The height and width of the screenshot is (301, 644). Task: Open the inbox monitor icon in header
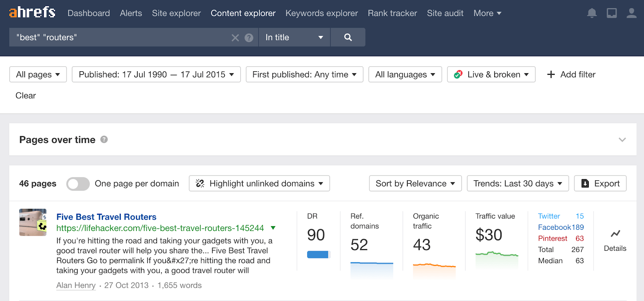612,13
